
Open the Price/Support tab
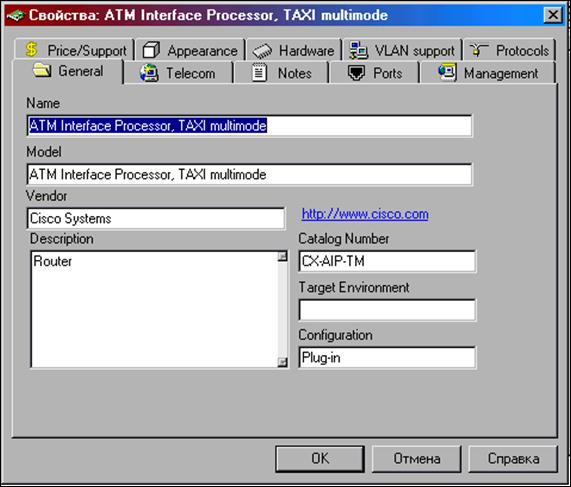point(75,49)
